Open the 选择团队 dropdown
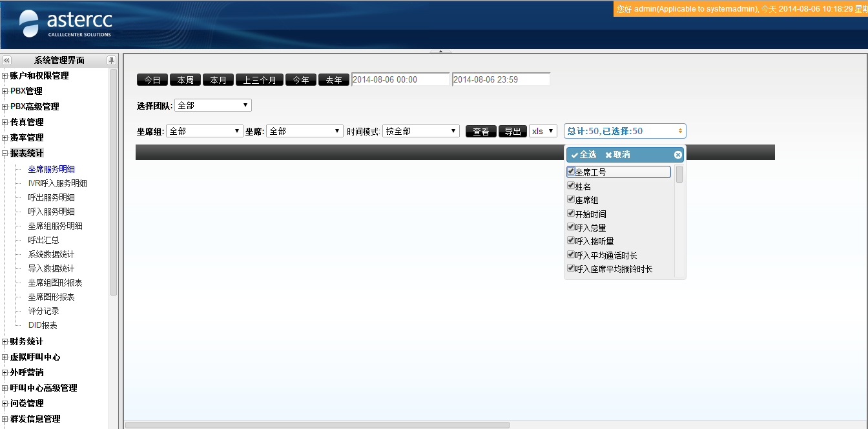868x429 pixels. [212, 105]
